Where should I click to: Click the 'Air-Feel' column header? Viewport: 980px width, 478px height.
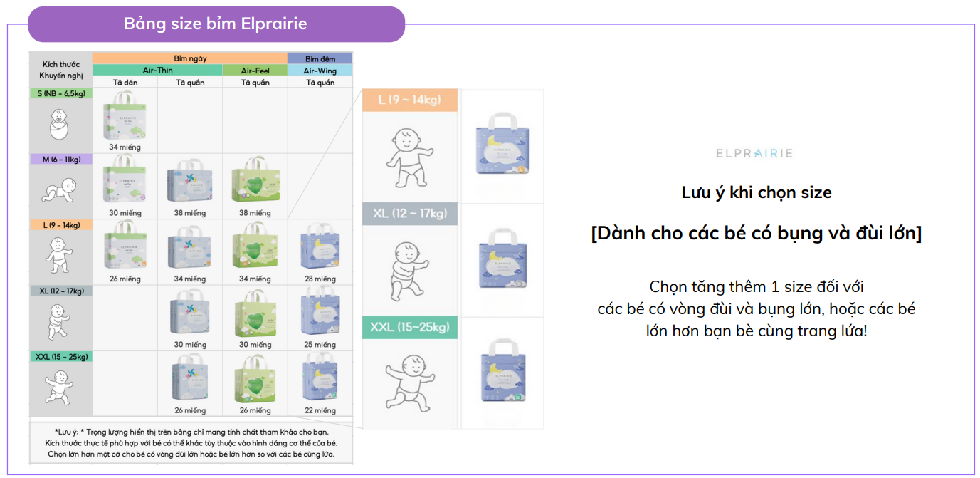255,71
